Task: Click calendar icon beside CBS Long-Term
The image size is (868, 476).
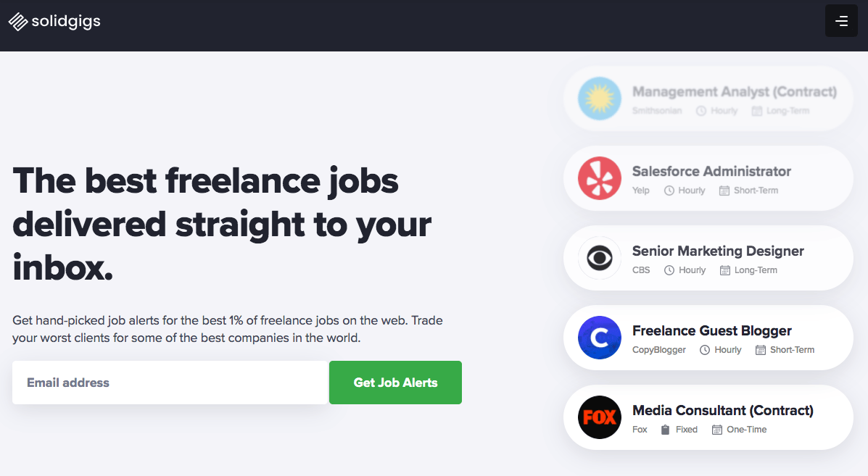Action: click(724, 270)
